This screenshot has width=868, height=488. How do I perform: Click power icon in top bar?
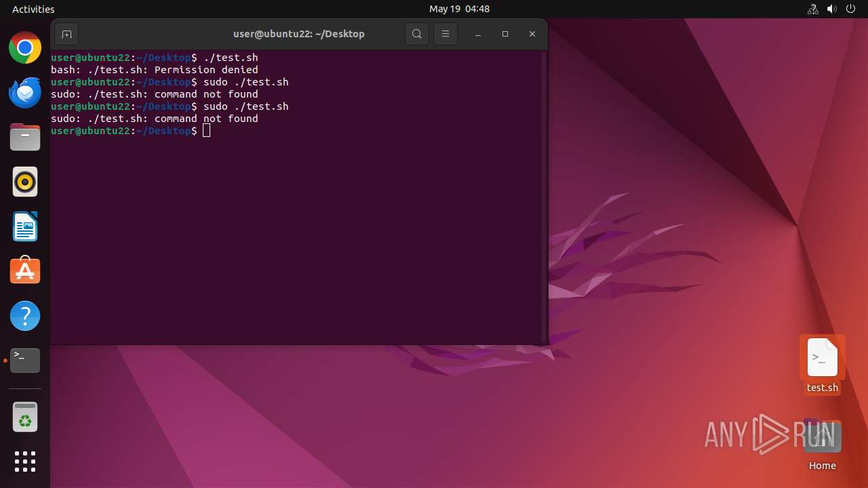pos(850,9)
